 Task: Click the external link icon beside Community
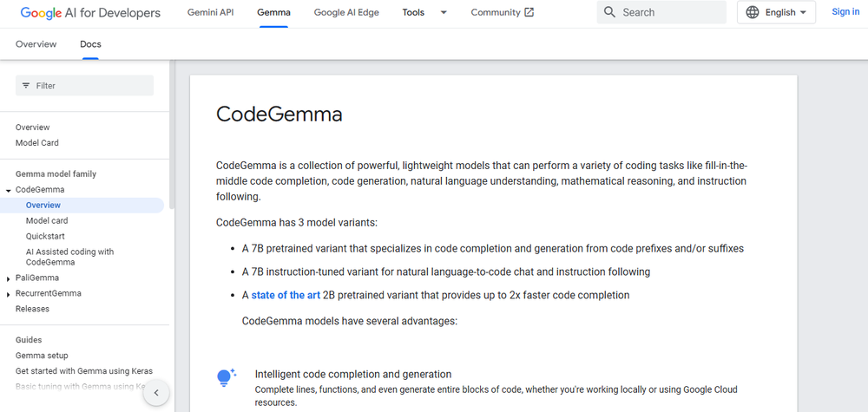click(x=529, y=12)
